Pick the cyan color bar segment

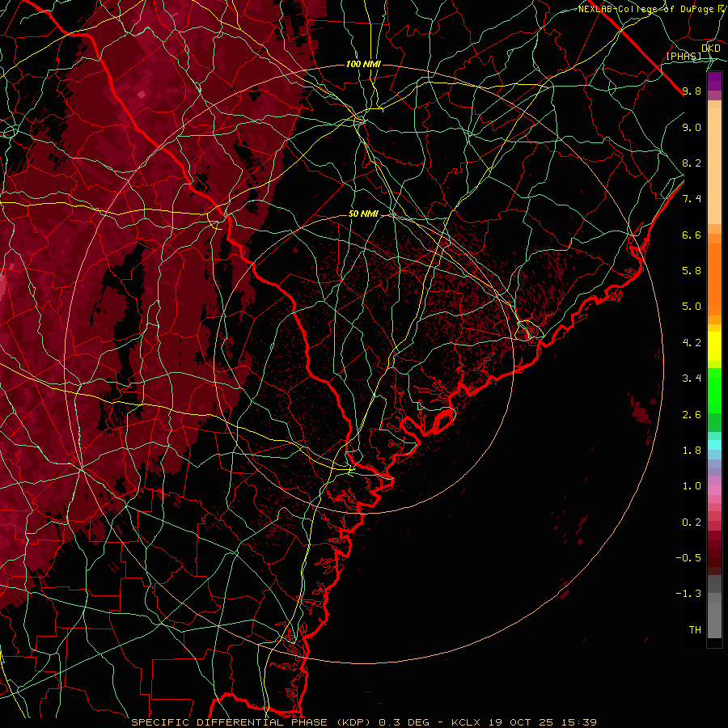pyautogui.click(x=714, y=445)
